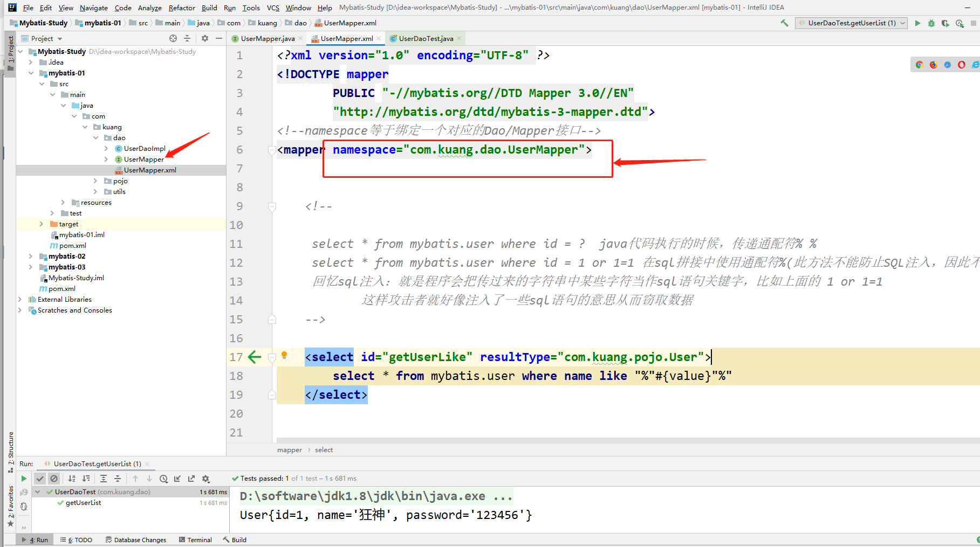Expand the target folder node

(x=42, y=224)
